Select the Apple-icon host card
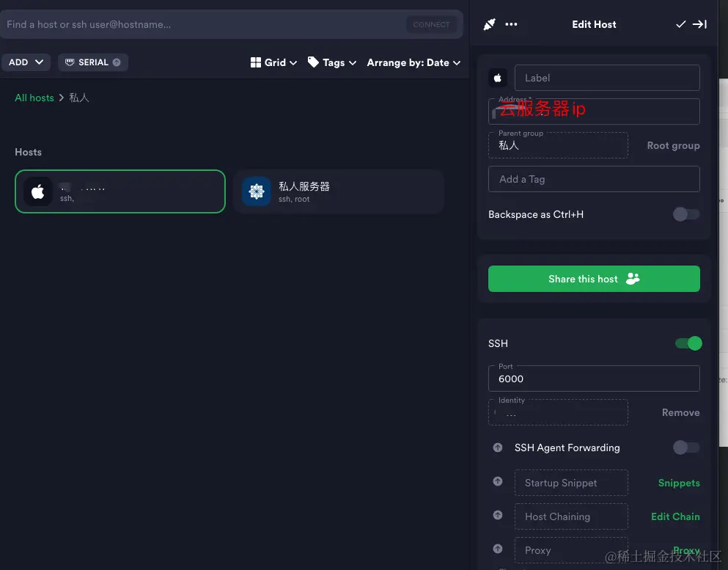 (x=120, y=191)
